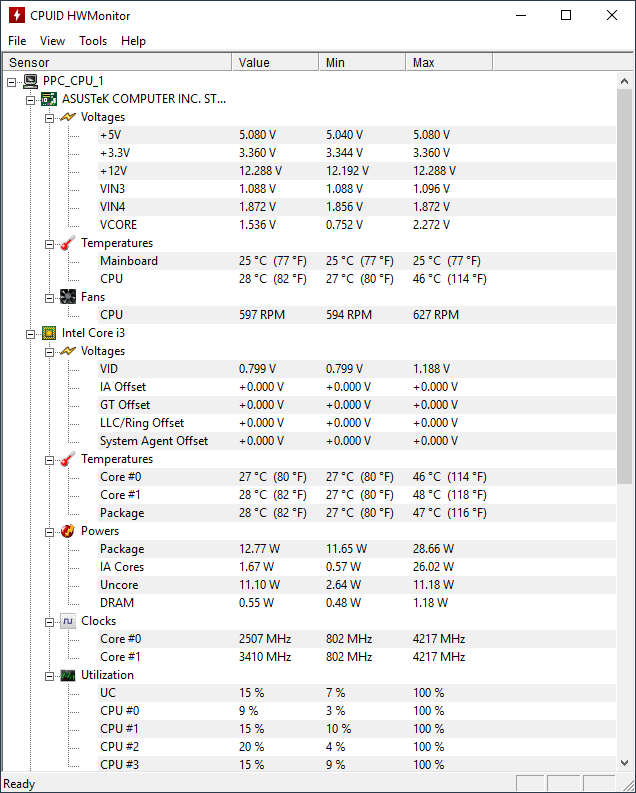This screenshot has width=636, height=793.
Task: Select the VID voltage row
Action: (357, 369)
